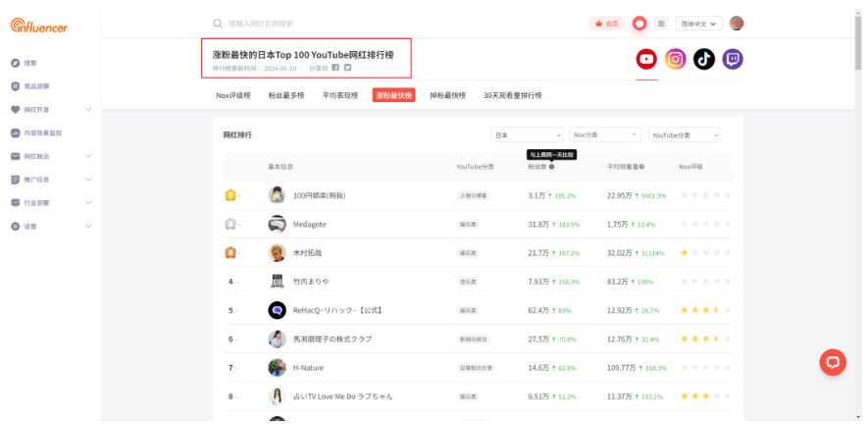Click the help icon next to 粉丝数

(551, 167)
